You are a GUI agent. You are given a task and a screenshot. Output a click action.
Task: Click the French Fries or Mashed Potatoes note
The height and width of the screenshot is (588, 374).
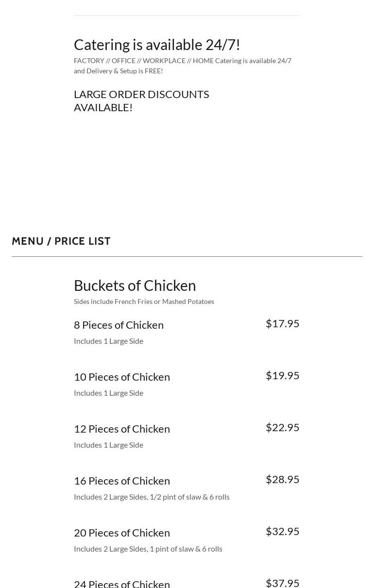(144, 302)
